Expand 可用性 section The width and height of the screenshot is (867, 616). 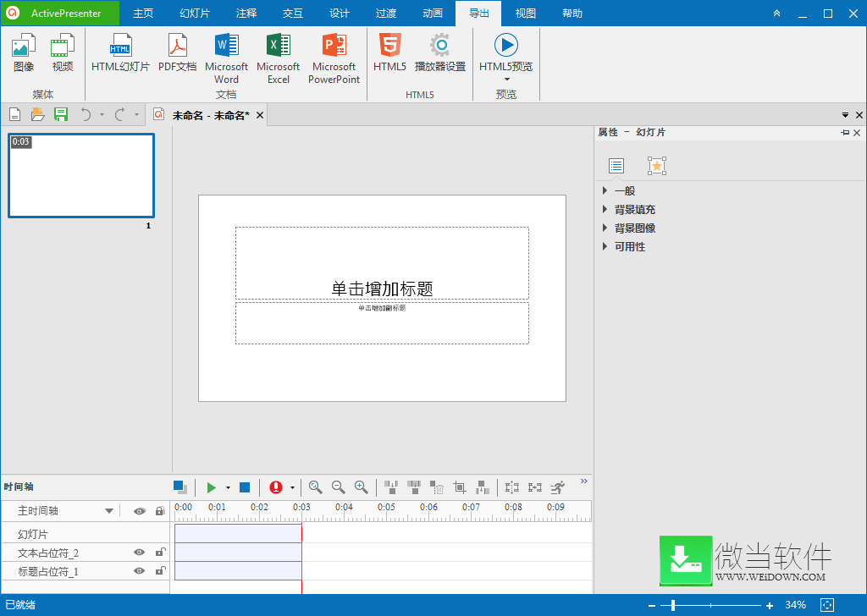(x=605, y=246)
